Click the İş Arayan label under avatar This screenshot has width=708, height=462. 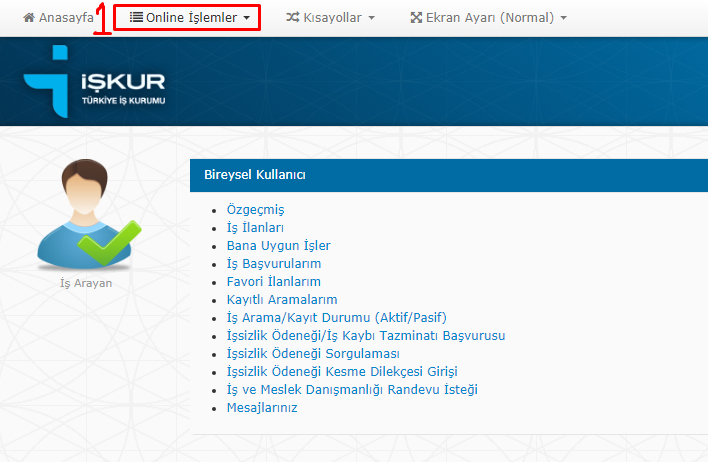click(86, 283)
